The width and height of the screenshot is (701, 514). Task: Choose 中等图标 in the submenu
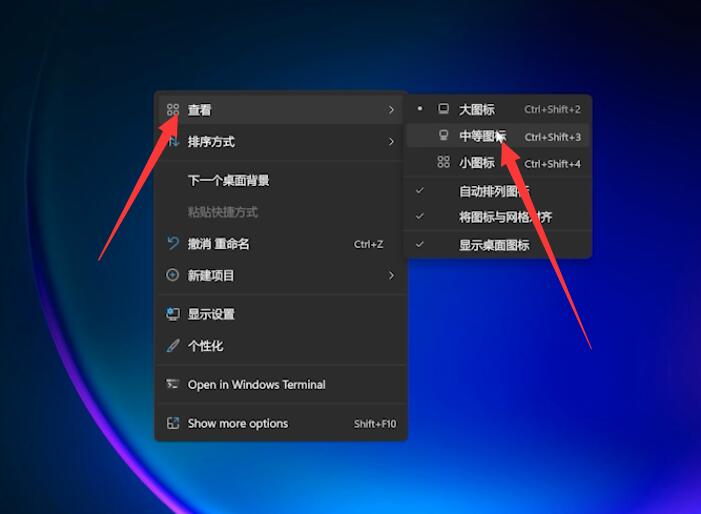(498, 136)
